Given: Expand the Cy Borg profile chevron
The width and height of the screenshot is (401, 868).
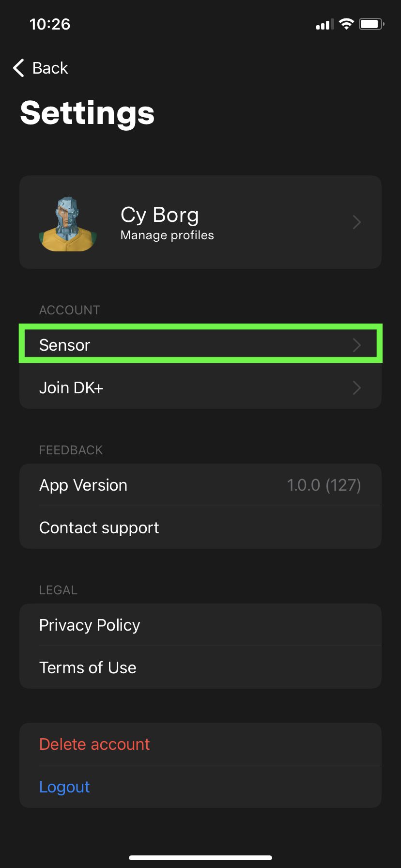Looking at the screenshot, I should [x=357, y=222].
